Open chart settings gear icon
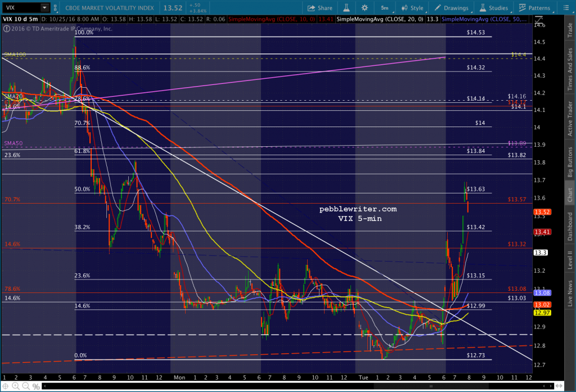576x392 pixels. click(x=364, y=8)
